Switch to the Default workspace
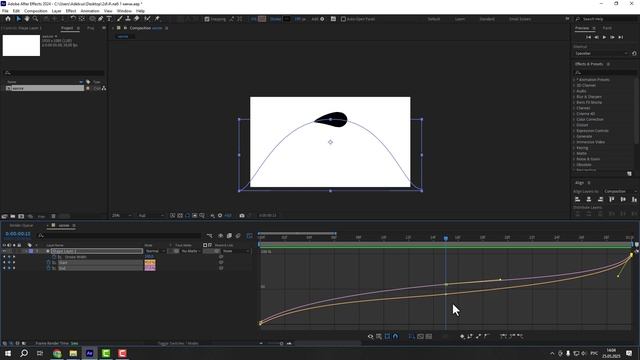Screen dimensions: 640x360 434,19
